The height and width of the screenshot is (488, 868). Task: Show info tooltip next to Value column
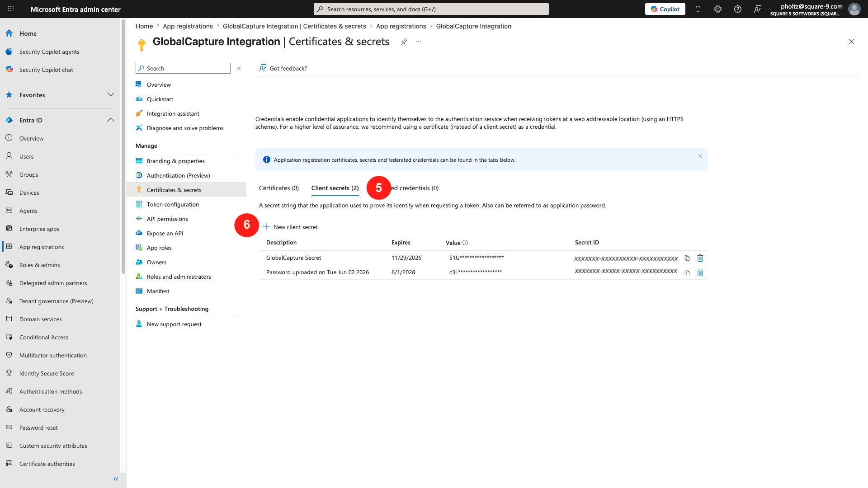[x=465, y=243]
